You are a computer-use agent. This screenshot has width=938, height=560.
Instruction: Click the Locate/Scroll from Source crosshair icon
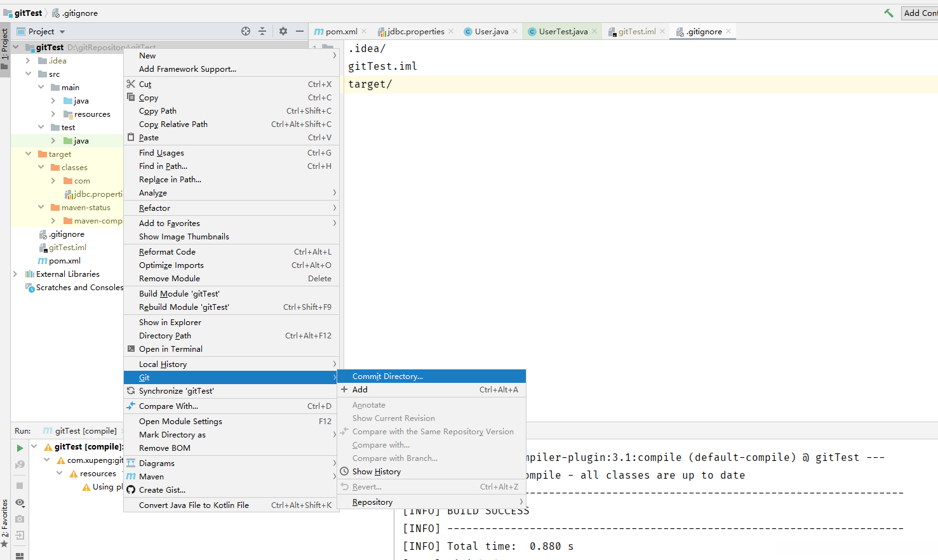tap(246, 31)
